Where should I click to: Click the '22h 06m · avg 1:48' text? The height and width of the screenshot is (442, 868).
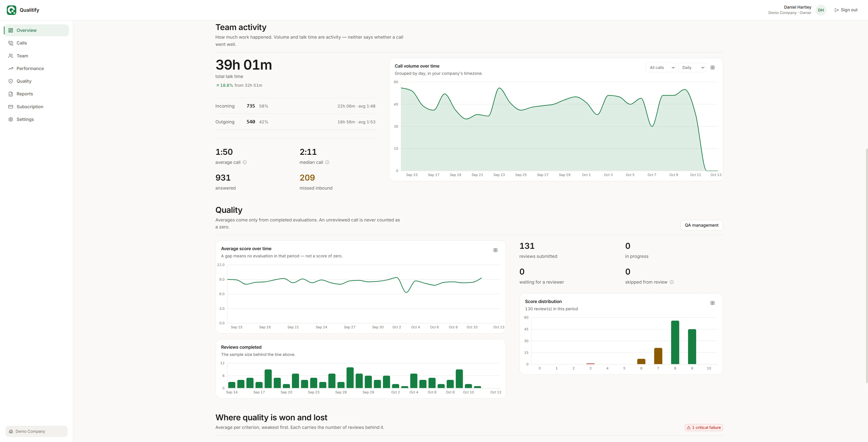coord(356,106)
